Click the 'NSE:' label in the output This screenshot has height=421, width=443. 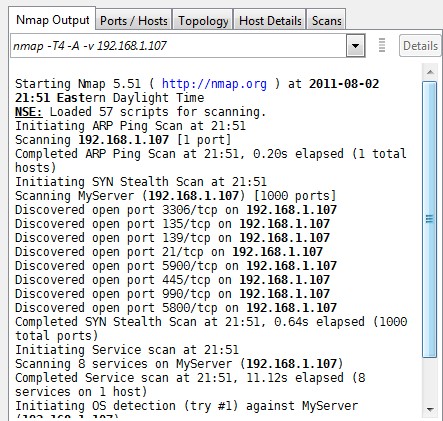coord(29,112)
